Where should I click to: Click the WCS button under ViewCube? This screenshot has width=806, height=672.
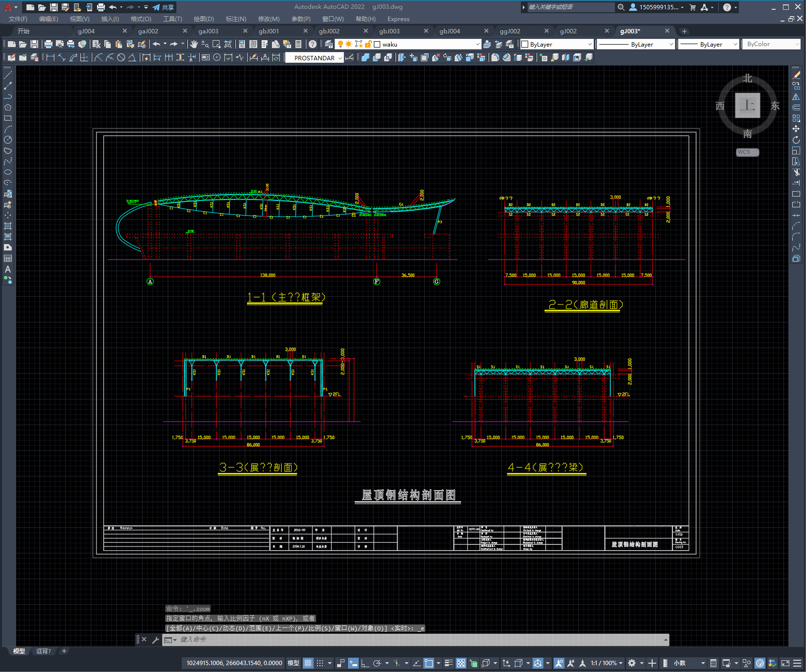point(747,152)
